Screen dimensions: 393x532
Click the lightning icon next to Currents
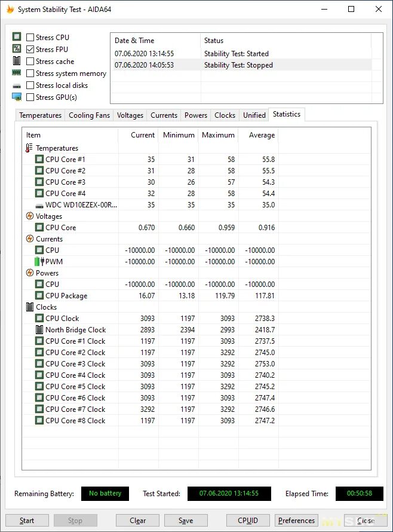pos(30,239)
